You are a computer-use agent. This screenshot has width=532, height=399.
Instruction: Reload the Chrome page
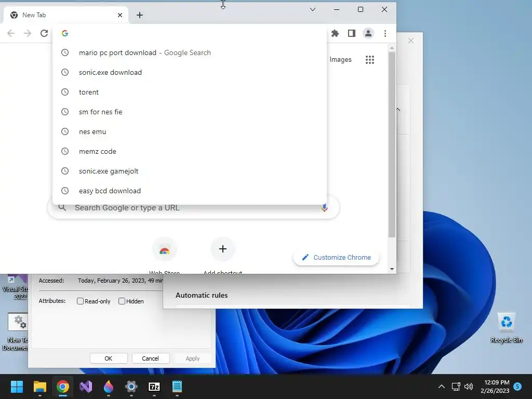pos(44,33)
